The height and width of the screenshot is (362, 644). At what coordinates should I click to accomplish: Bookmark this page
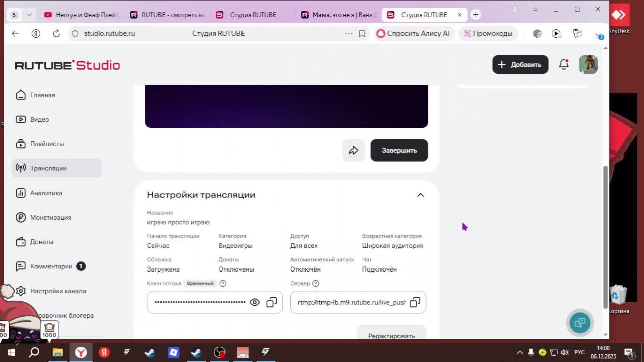[x=362, y=34]
